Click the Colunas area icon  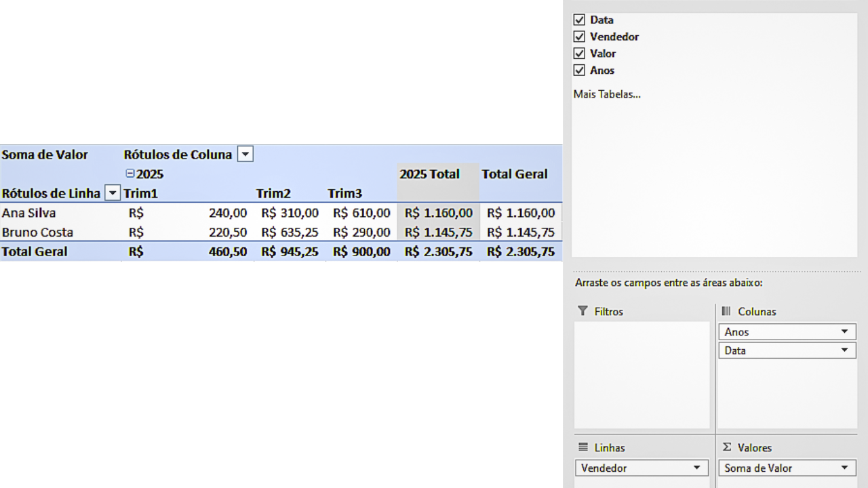pyautogui.click(x=726, y=311)
